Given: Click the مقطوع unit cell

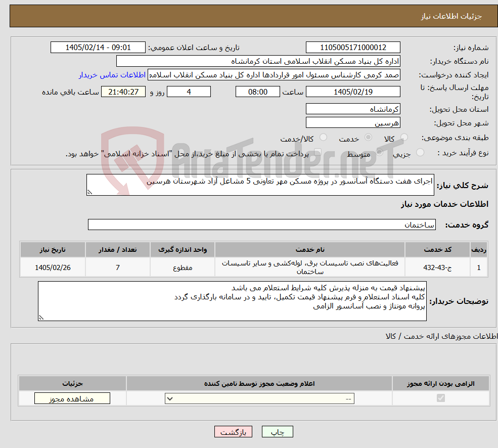Looking at the screenshot, I should (x=183, y=267).
